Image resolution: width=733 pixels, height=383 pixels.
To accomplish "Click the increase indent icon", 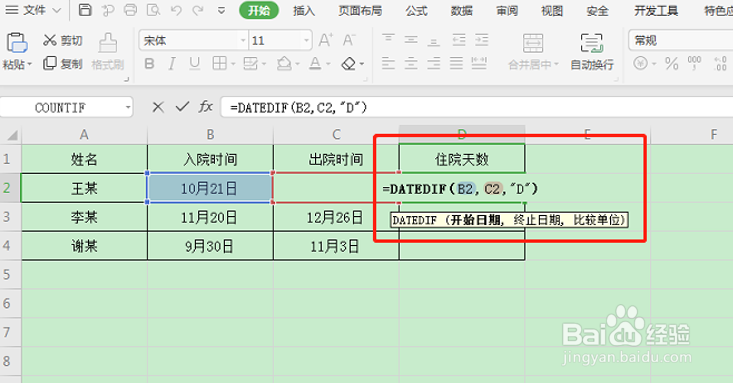I will coord(481,40).
